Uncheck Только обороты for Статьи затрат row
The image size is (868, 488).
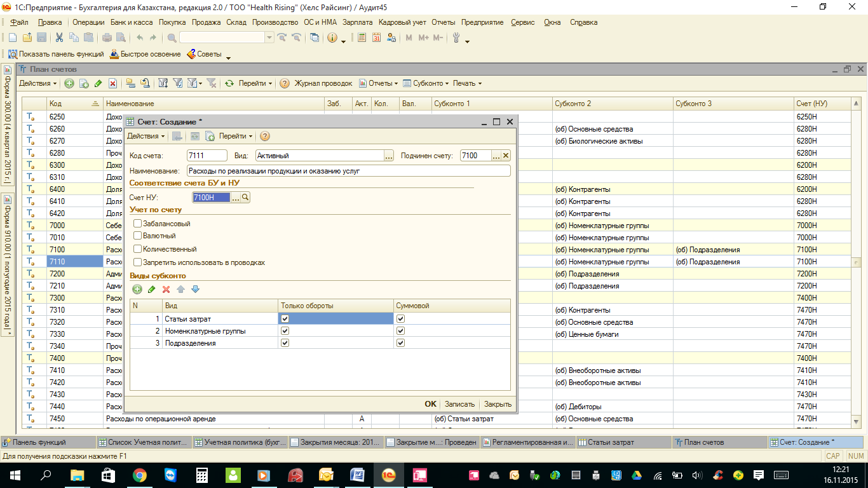tap(285, 319)
